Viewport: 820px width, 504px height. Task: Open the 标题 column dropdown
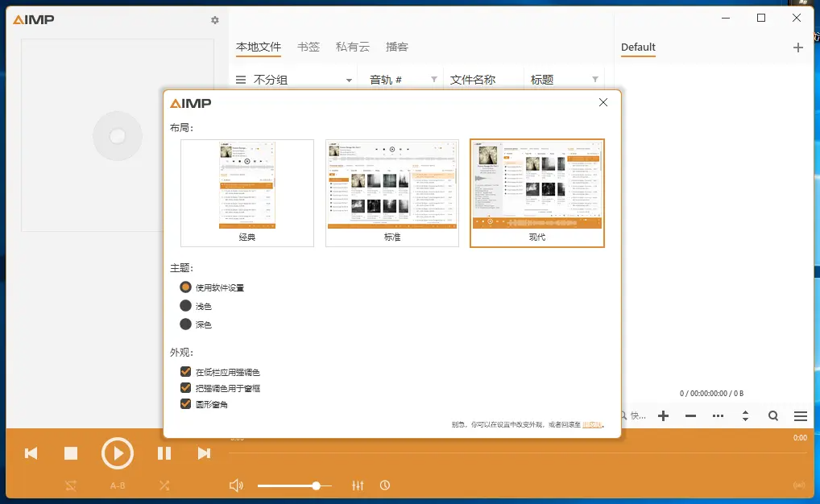[x=596, y=79]
